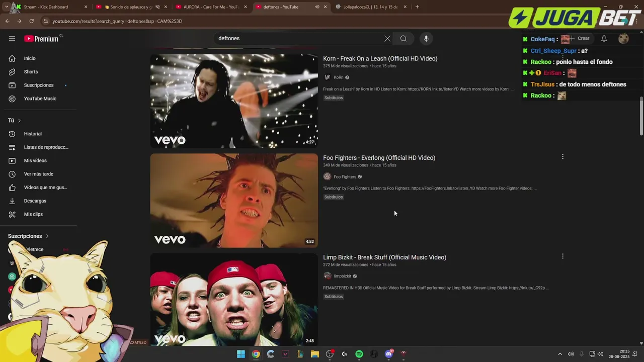Click the magnifier search button

(404, 39)
